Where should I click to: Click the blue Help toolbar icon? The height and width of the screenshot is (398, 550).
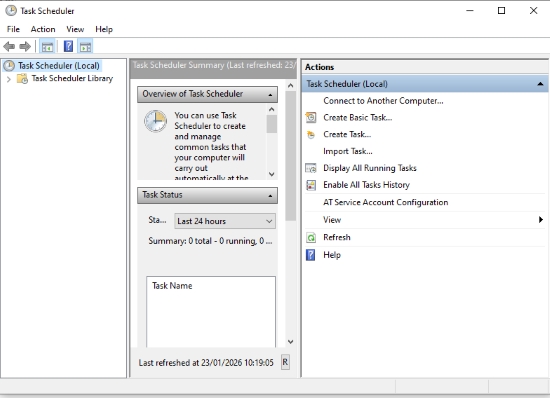tap(68, 46)
